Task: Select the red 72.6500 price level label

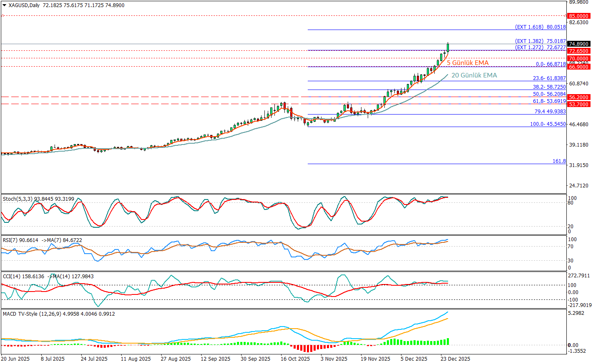Action: pyautogui.click(x=578, y=51)
